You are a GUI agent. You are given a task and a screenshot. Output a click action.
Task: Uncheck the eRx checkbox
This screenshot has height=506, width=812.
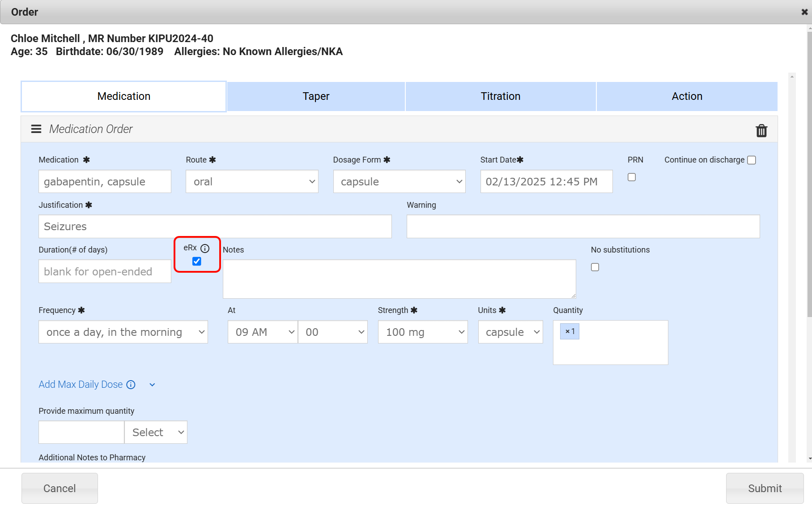197,261
